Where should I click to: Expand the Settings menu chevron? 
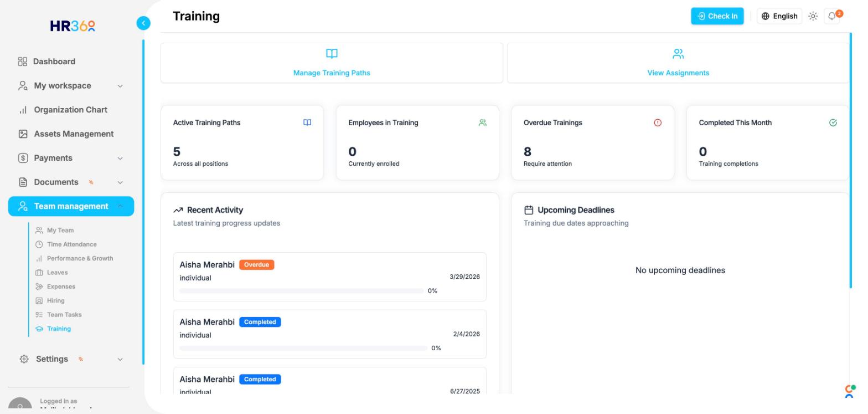(120, 359)
